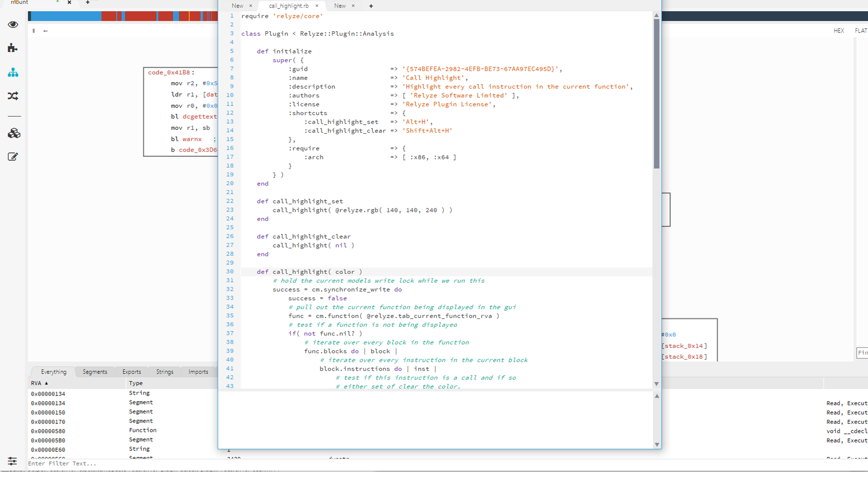Click the 'Relyze Plugin License' string
868x488 pixels.
click(447, 104)
